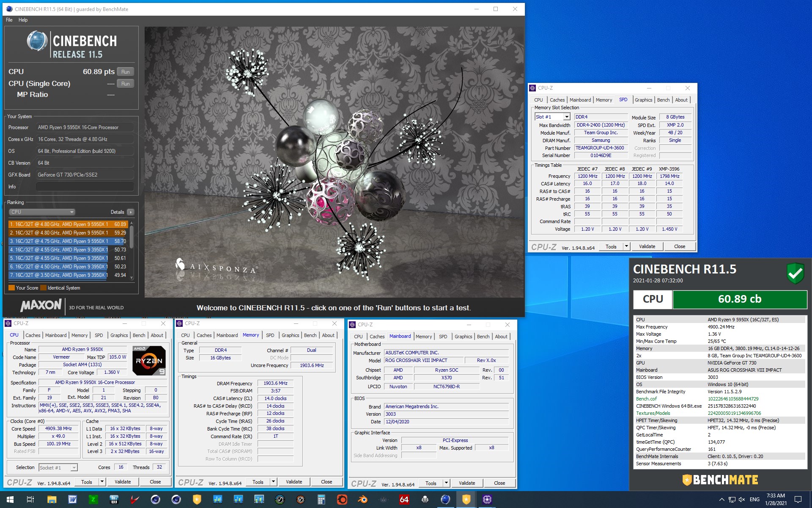Viewport: 812px width, 508px height.
Task: Open Task View from the taskbar
Action: 30,500
